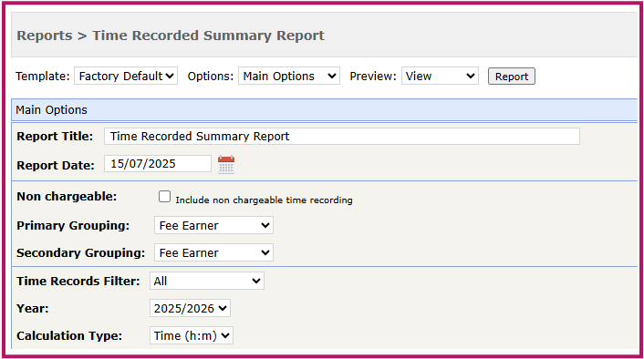Click the 'Secondary Grouping:' label
The width and height of the screenshot is (644, 359).
point(80,252)
